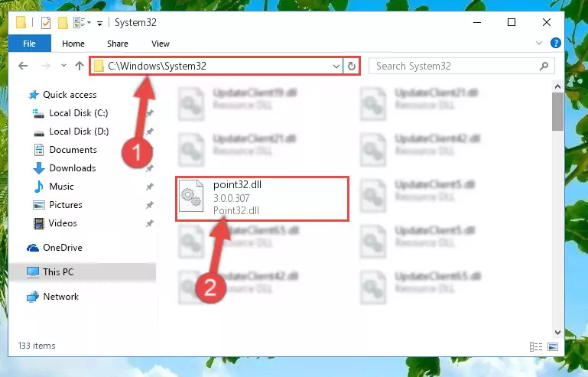Switch to Details view icon in status bar
588x377 pixels.
[536, 346]
